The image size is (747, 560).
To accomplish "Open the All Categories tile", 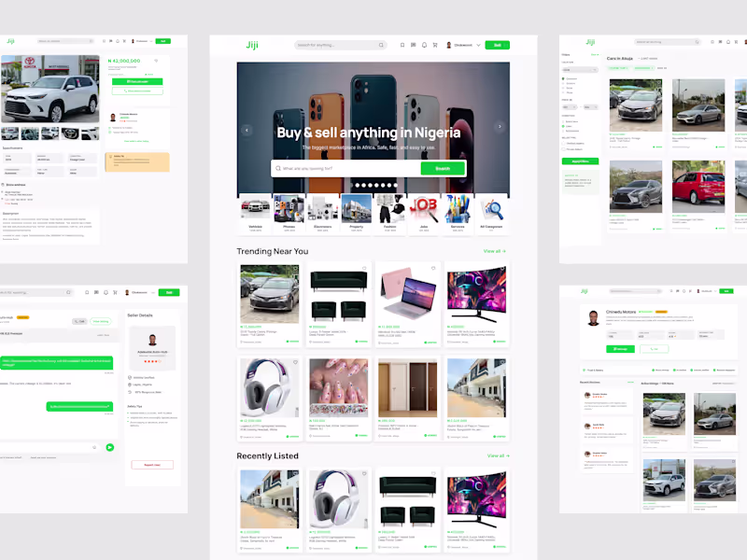I will pos(491,214).
